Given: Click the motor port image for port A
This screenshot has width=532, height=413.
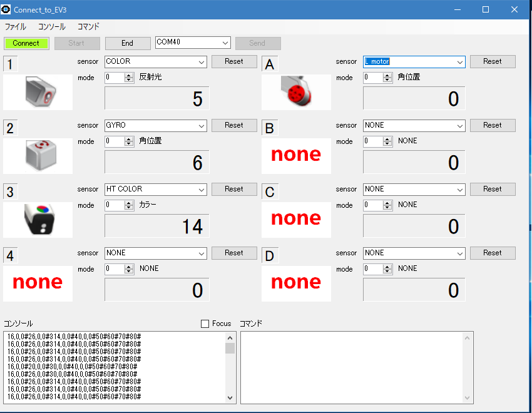Looking at the screenshot, I should click(x=296, y=91).
